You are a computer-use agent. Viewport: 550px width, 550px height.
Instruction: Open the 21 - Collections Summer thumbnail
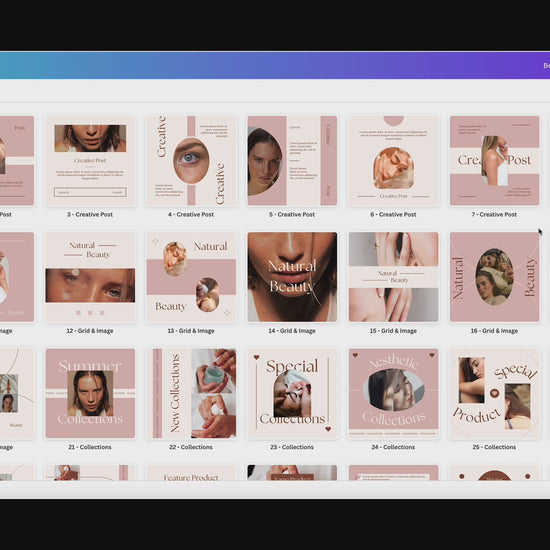point(90,393)
